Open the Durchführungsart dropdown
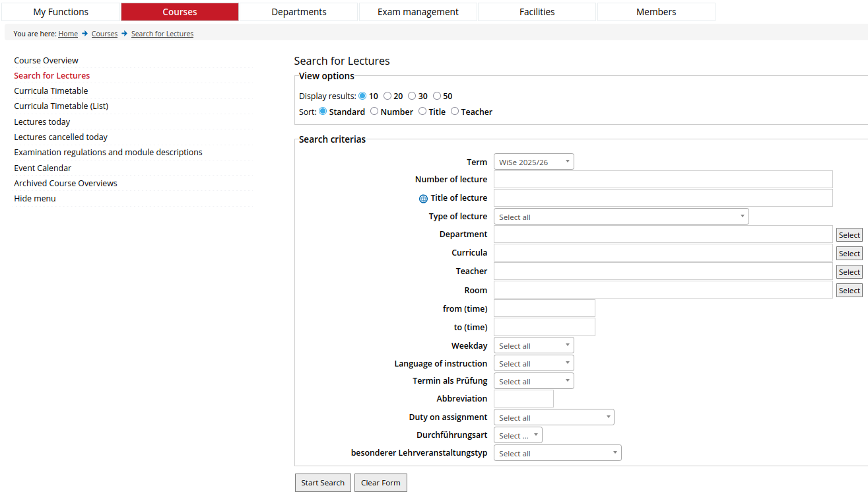 (x=517, y=435)
